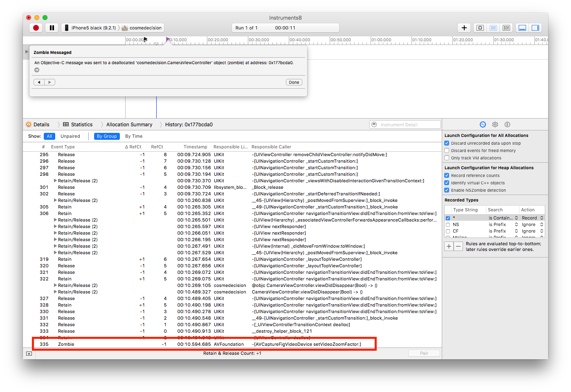Click Done in the Zombie Messaged popup
Screen dimensions: 571x392
pos(294,82)
